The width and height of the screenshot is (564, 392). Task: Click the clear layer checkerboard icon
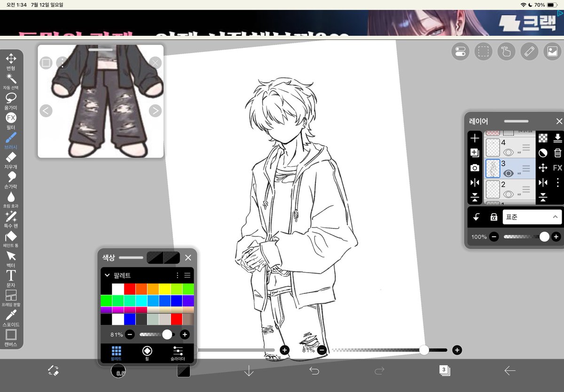tap(543, 138)
